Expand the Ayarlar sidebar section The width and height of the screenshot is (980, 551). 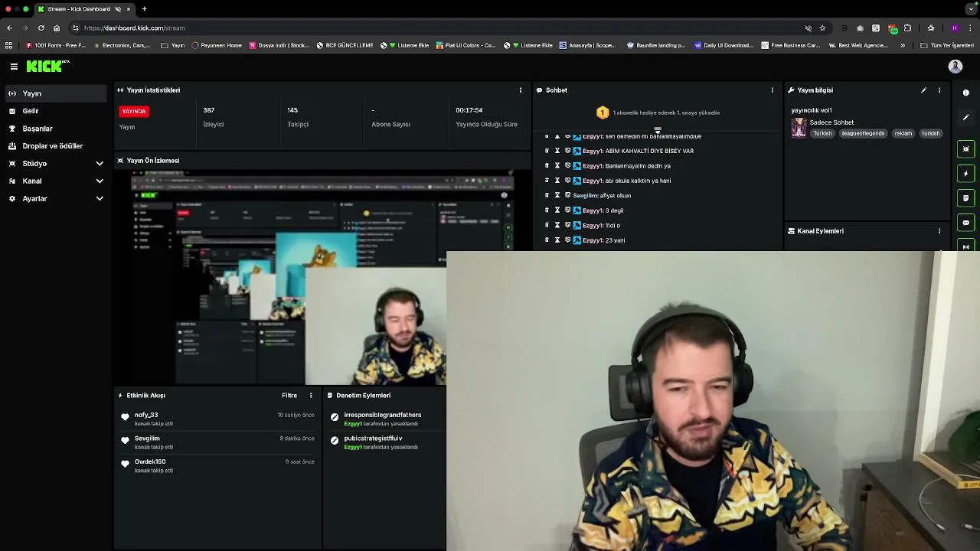100,199
